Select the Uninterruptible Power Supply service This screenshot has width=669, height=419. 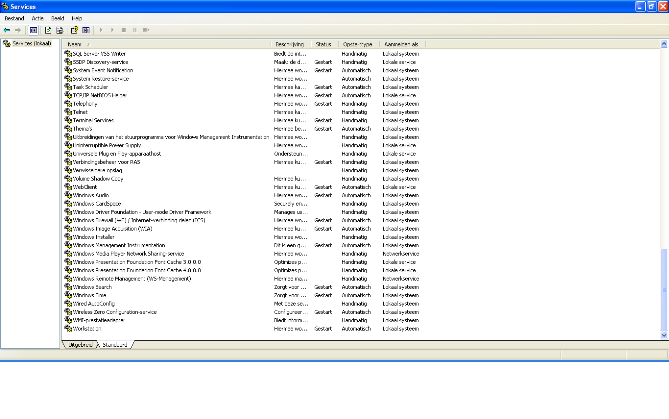click(x=107, y=145)
